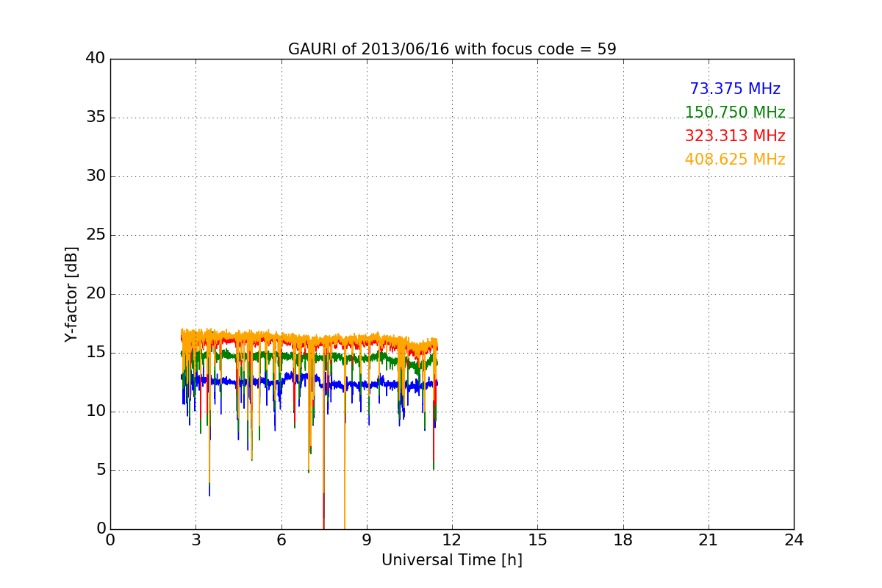Screen dimensions: 882x588
Task: Click the x-axis tick value 6
Action: pos(282,540)
